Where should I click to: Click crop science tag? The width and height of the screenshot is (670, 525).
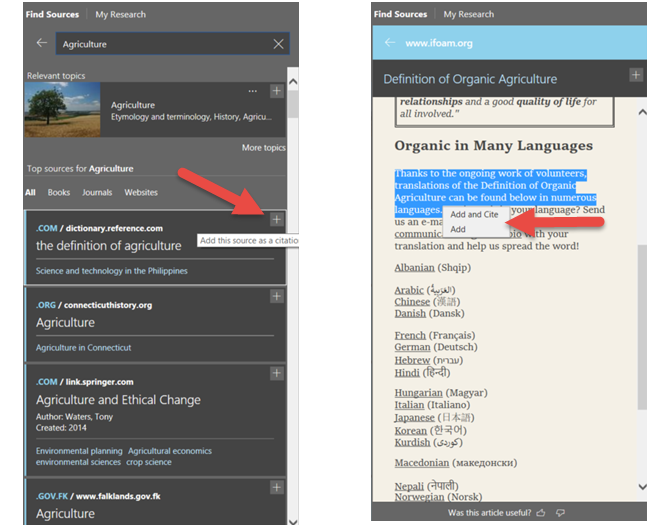coord(149,462)
